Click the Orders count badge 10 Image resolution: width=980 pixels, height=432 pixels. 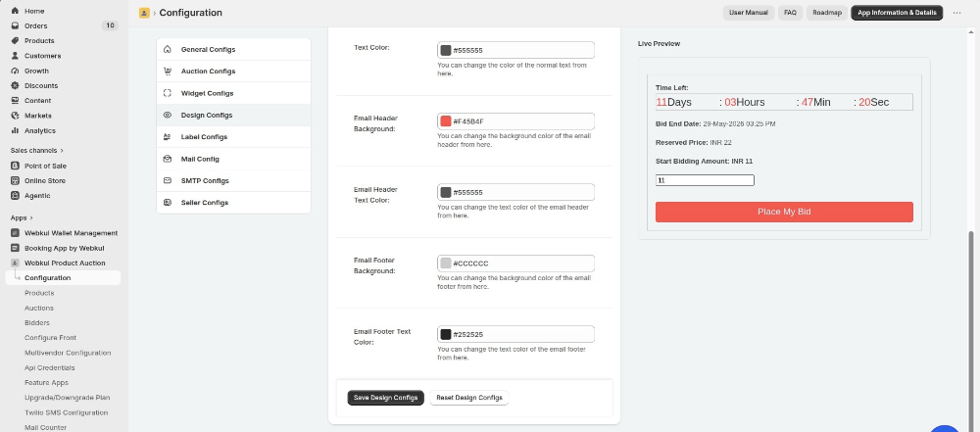click(x=110, y=25)
